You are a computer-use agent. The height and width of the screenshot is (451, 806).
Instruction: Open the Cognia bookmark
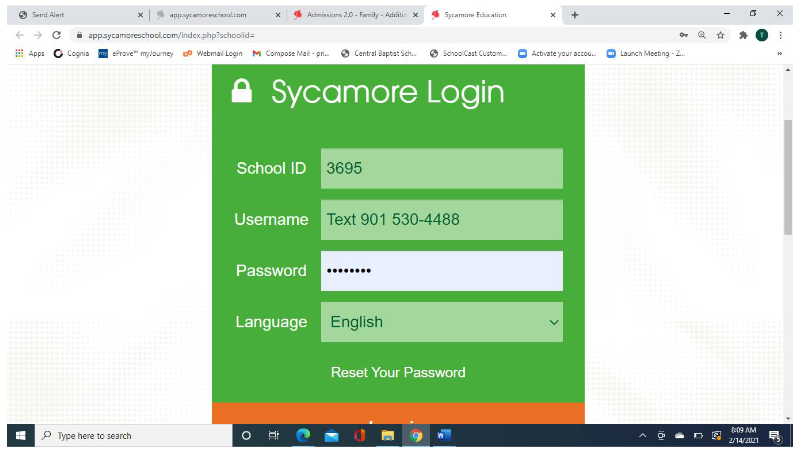71,53
